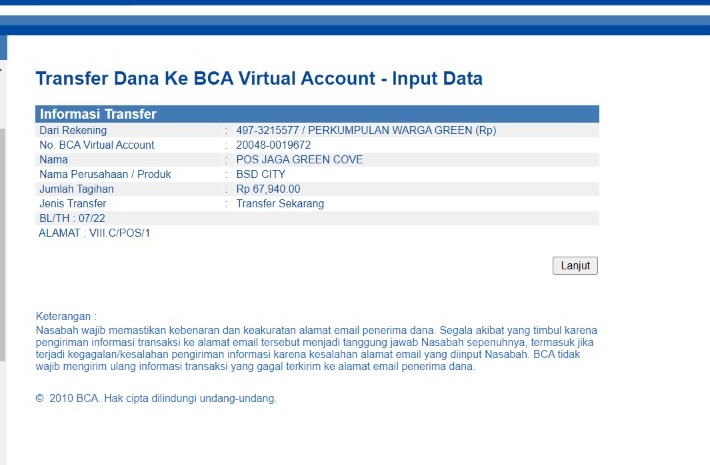Click the BSD CITY company value

tap(262, 174)
